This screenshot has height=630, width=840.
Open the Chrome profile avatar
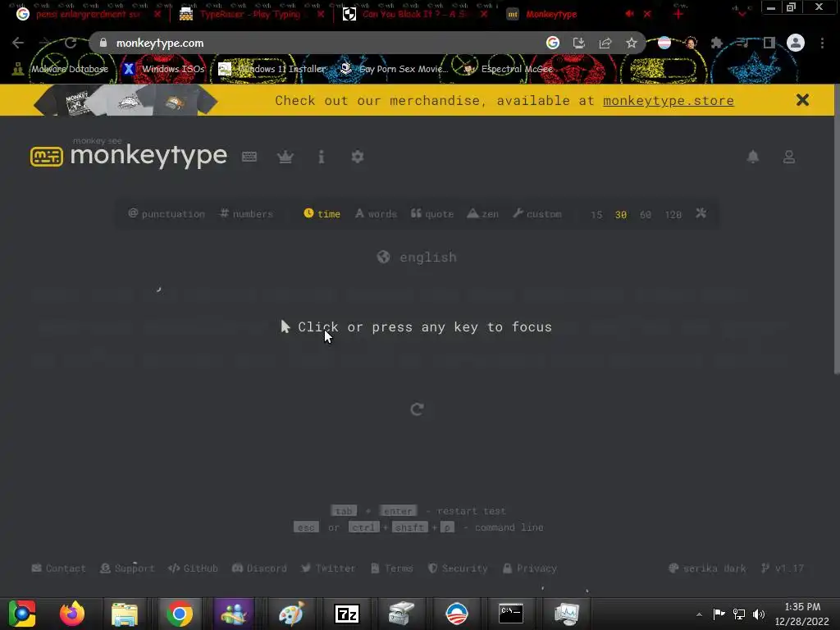point(795,43)
